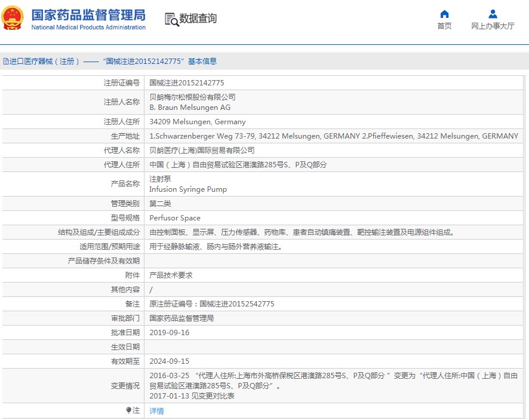Click the slash value in 其他内容 row
The height and width of the screenshot is (420, 529).
151,290
